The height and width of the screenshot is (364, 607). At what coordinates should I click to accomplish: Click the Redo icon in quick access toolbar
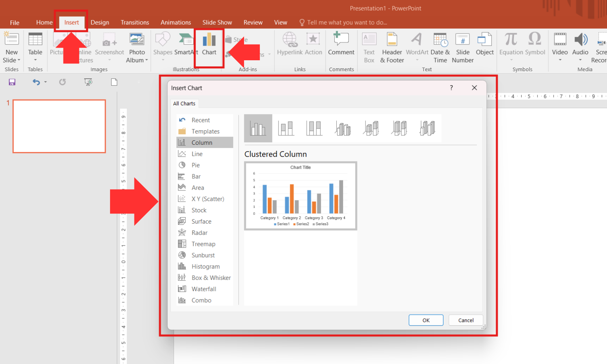click(x=62, y=82)
